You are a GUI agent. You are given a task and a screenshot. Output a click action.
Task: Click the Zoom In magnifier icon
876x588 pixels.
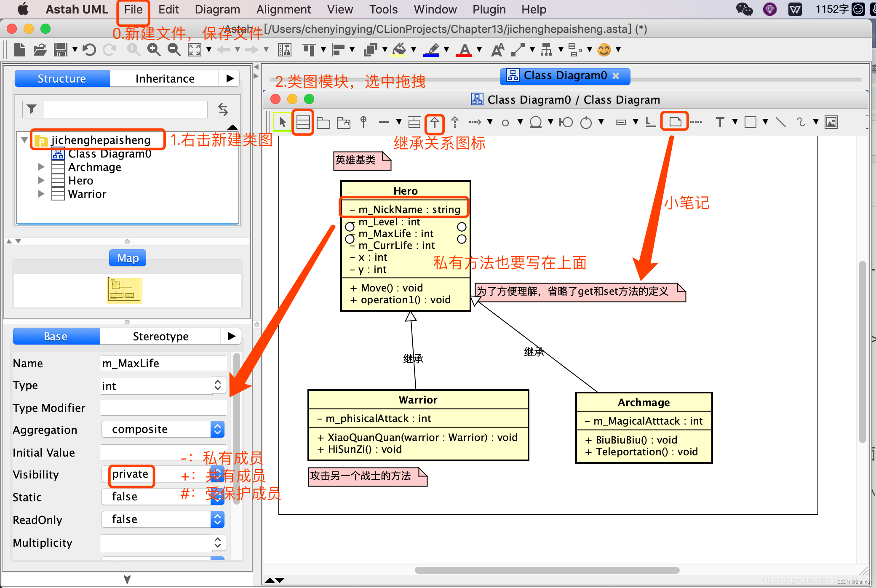[154, 50]
